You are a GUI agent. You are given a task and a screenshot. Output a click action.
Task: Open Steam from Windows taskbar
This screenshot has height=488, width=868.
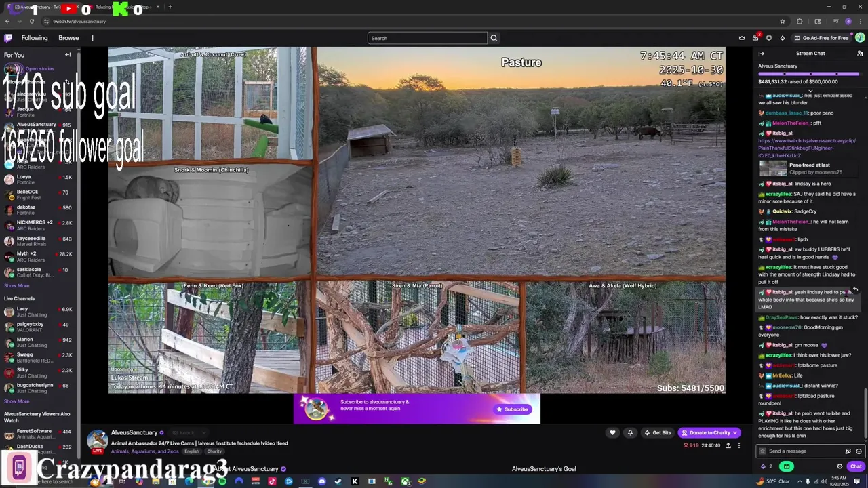[338, 481]
